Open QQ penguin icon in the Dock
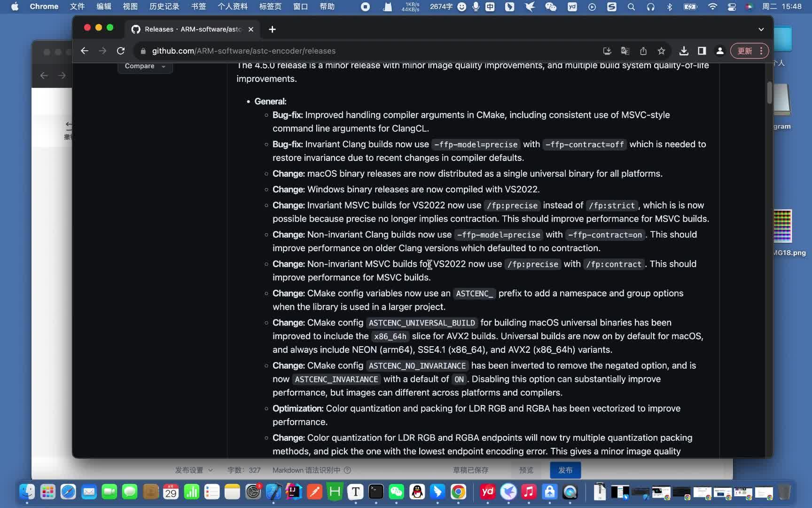Viewport: 812px width, 508px height. 417,492
